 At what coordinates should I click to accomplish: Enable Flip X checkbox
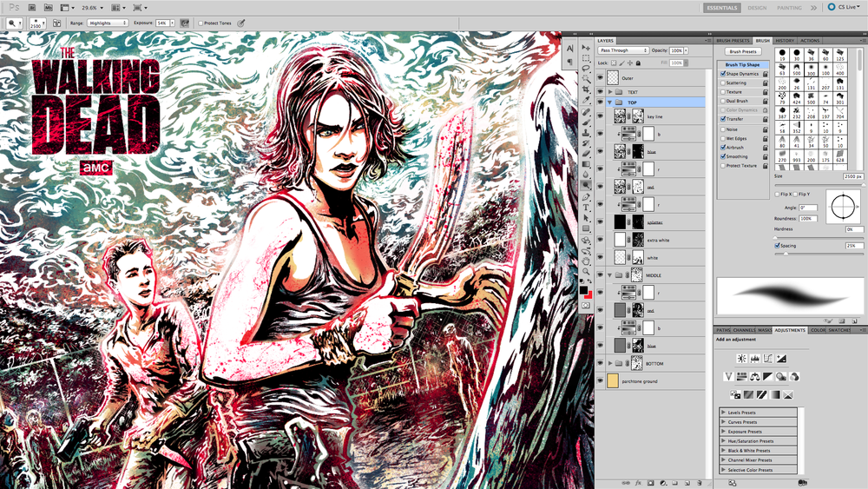click(777, 195)
